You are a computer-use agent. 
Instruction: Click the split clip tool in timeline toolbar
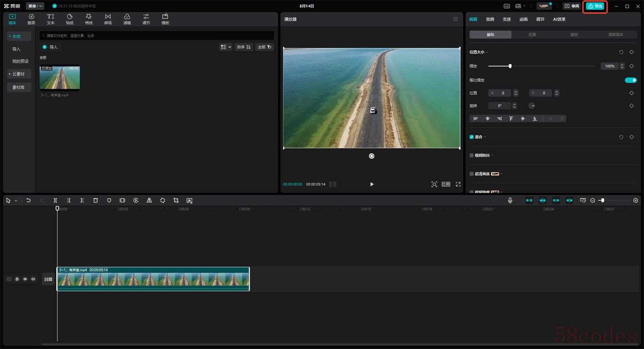55,200
